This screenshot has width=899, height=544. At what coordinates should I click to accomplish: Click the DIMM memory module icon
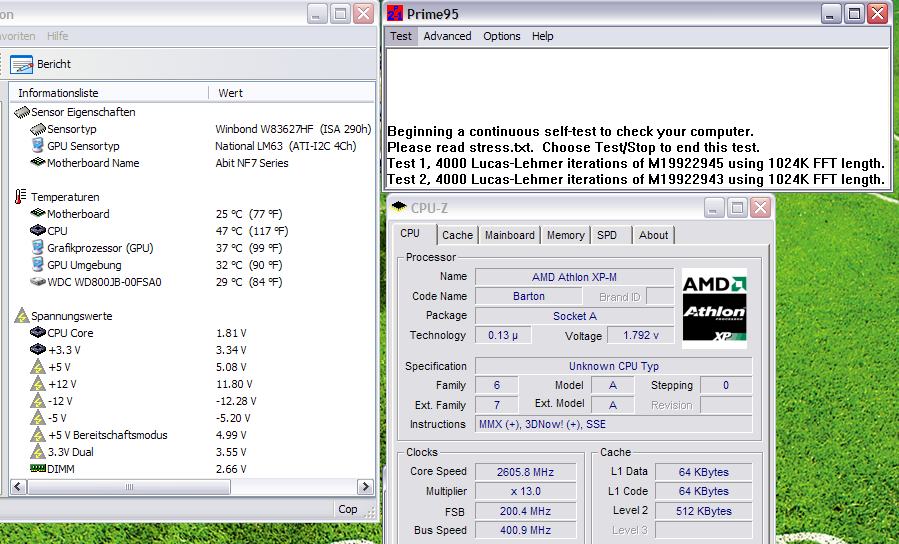tap(38, 468)
